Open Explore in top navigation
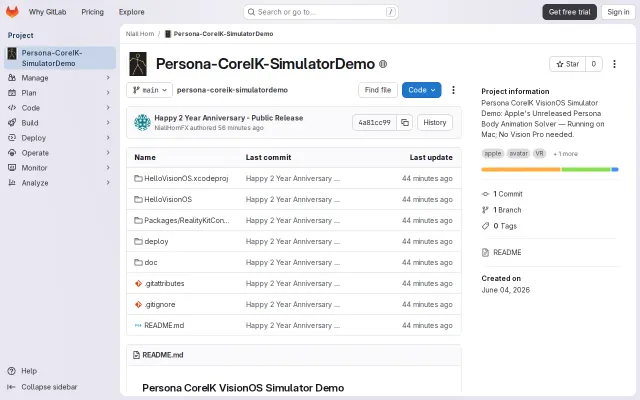 click(131, 12)
